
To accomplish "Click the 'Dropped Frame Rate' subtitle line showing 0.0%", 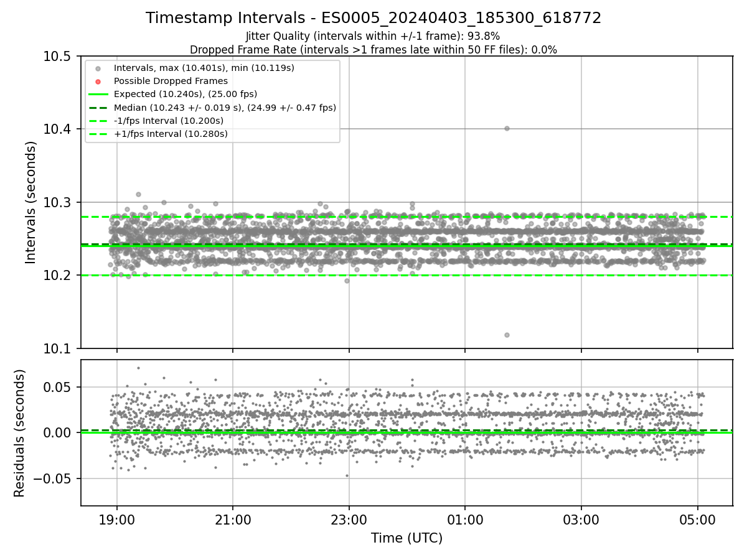I will click(x=374, y=50).
